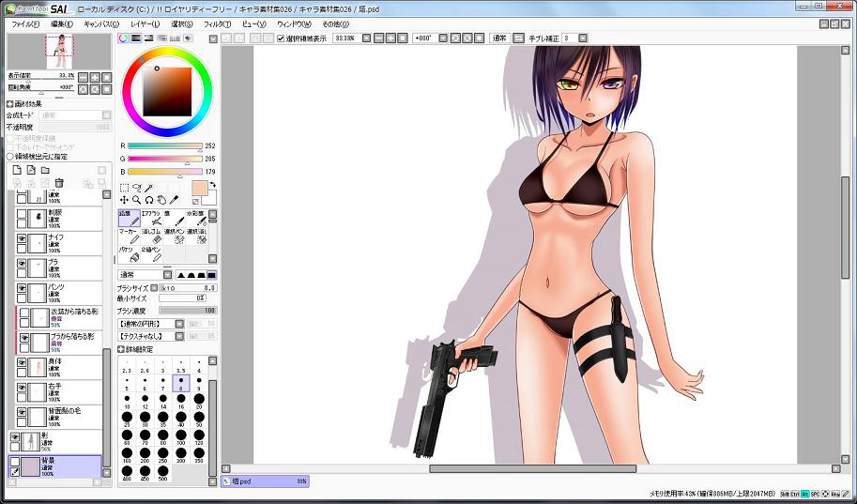Select the rectangular selection tool

[124, 187]
